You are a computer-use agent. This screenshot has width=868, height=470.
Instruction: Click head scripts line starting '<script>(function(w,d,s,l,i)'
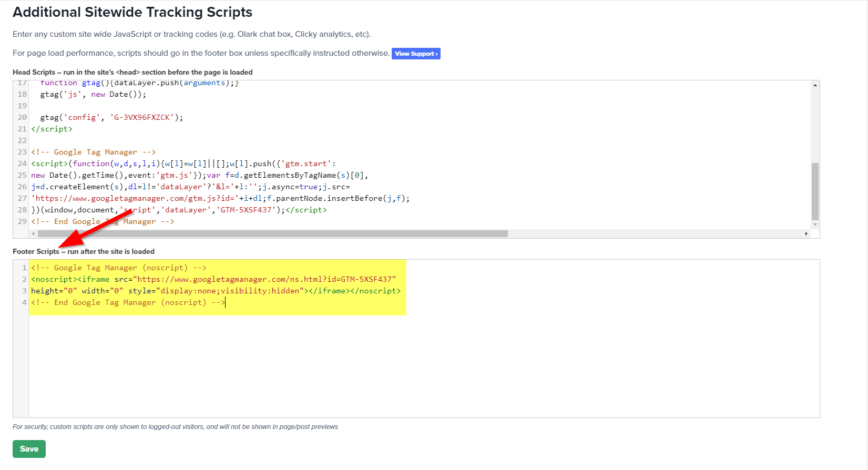pyautogui.click(x=183, y=164)
